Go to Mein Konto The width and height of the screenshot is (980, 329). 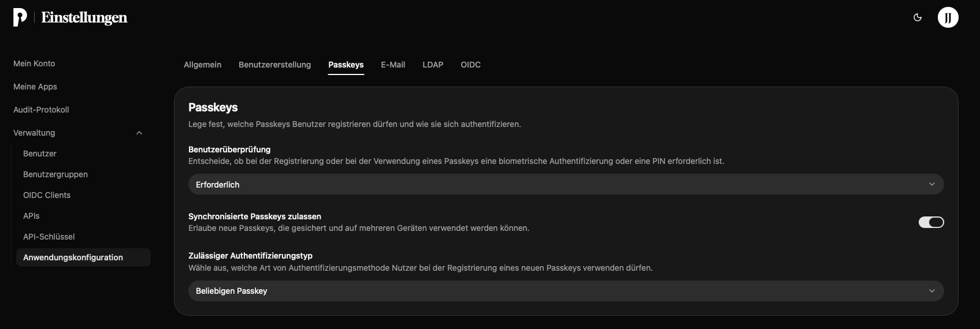coord(34,63)
